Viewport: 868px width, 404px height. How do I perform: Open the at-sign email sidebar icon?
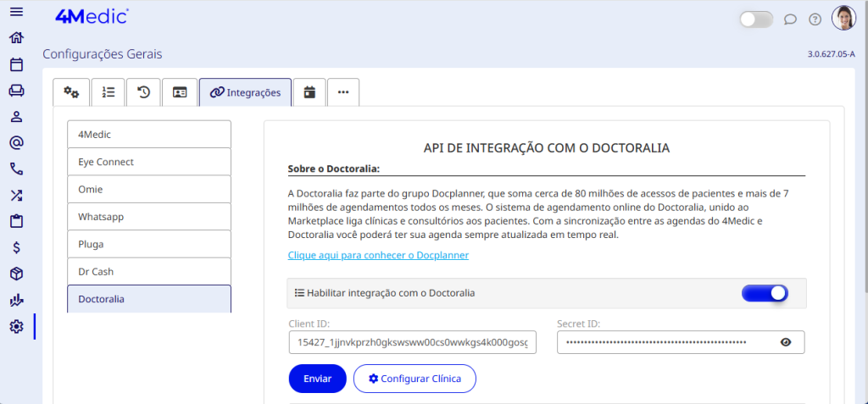pos(17,143)
